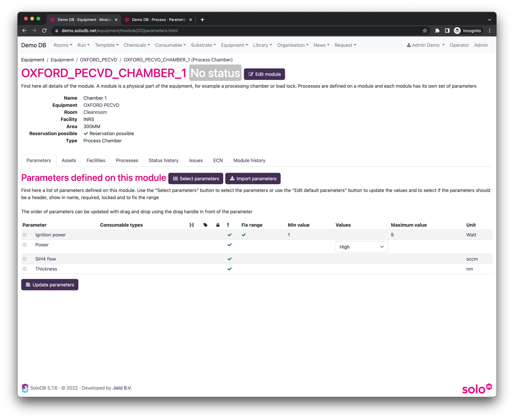Click the Select parameters button
514x420 pixels.
point(196,178)
